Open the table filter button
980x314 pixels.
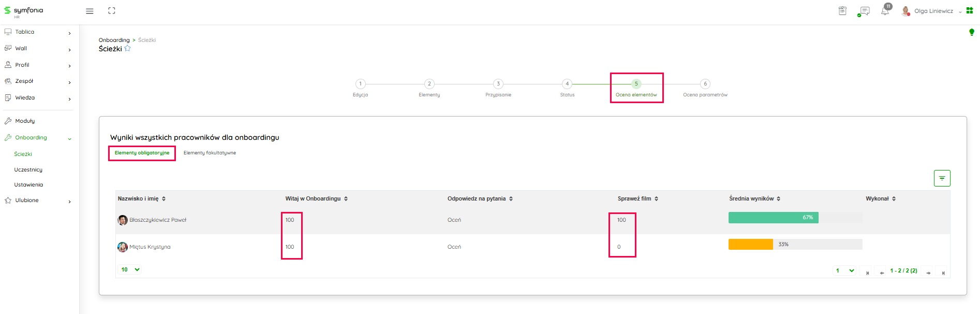(942, 178)
